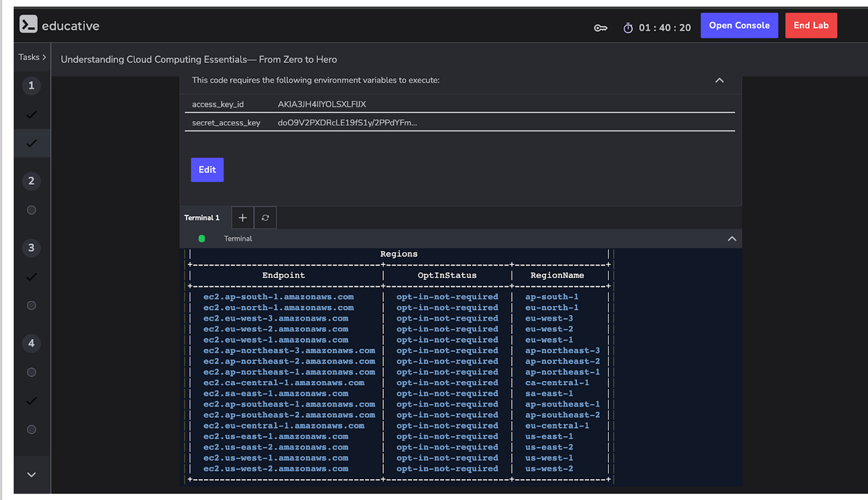Select step number 1 in task sidebar
The height and width of the screenshot is (500, 868).
(32, 86)
